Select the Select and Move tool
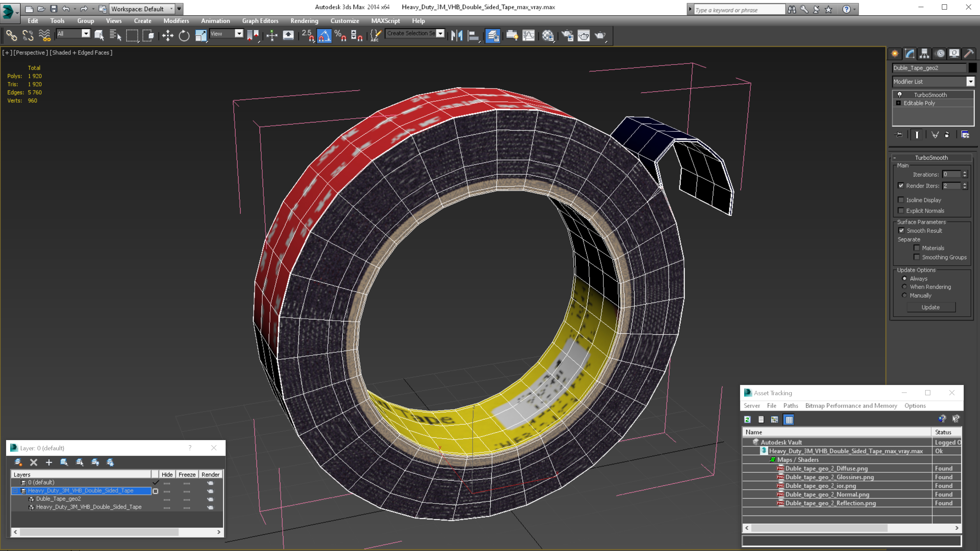The image size is (980, 551). click(x=167, y=36)
